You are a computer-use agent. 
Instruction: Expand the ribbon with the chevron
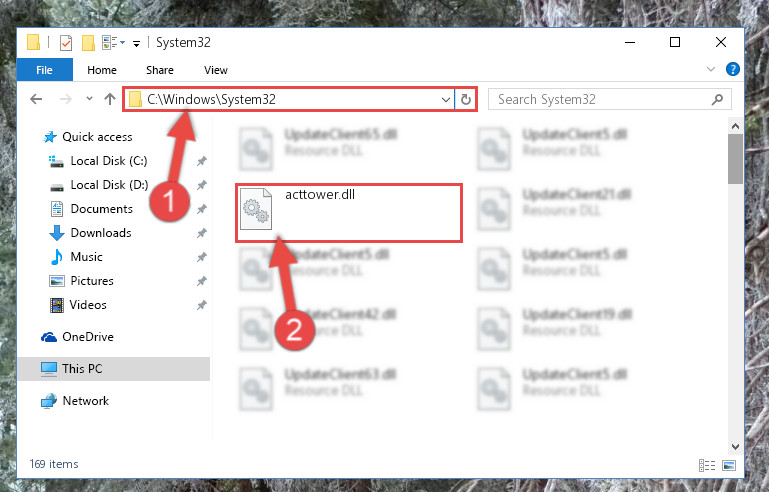point(711,69)
